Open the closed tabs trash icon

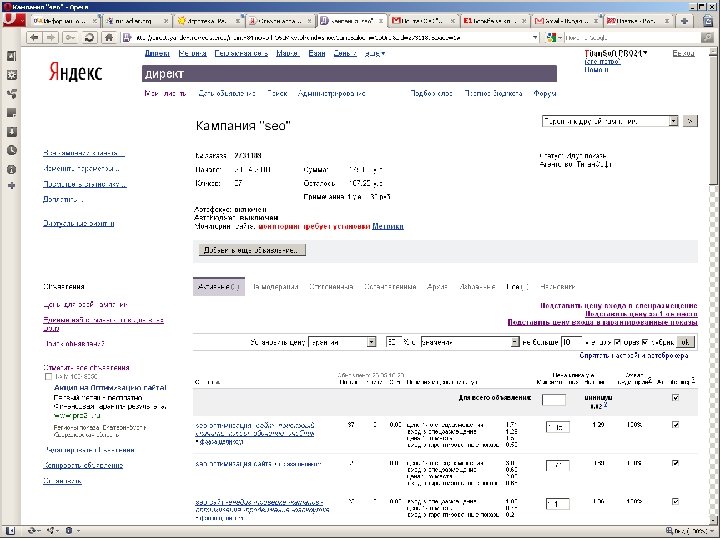pyautogui.click(x=708, y=21)
